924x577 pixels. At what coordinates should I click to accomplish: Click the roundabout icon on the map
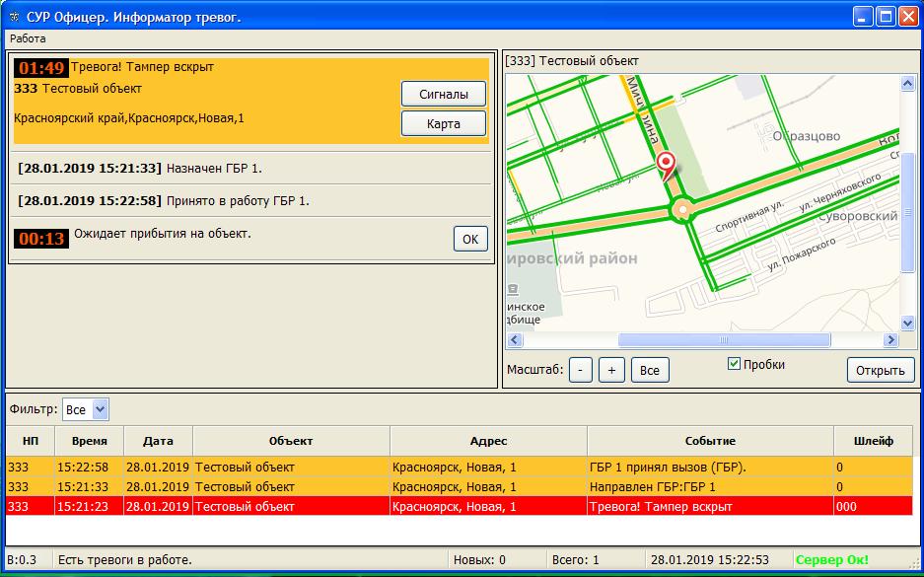click(x=680, y=210)
